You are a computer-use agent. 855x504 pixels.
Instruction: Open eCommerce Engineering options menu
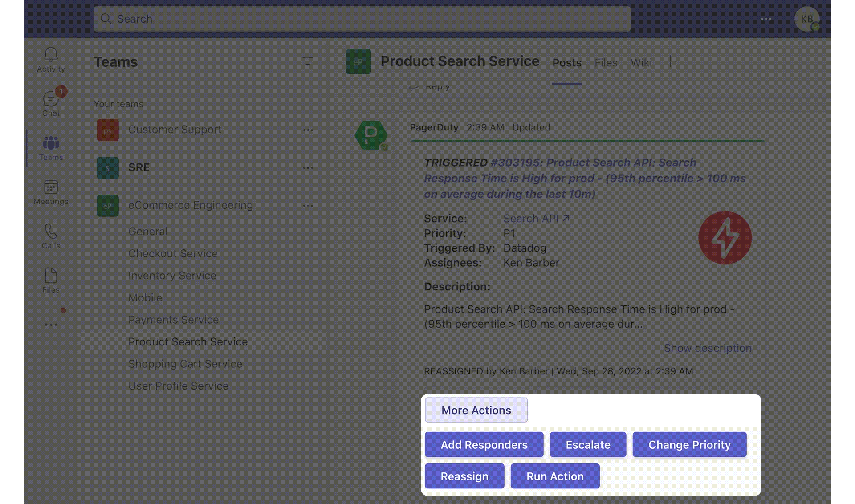pos(308,205)
